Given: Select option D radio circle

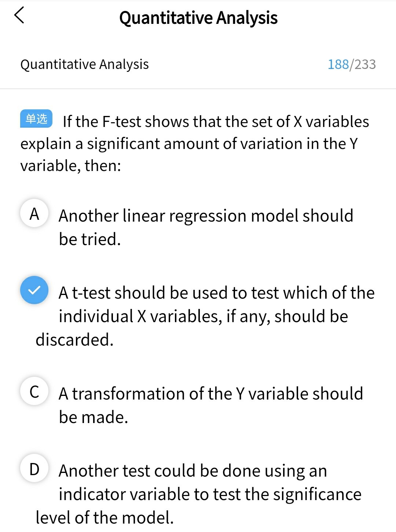Looking at the screenshot, I should click(34, 469).
